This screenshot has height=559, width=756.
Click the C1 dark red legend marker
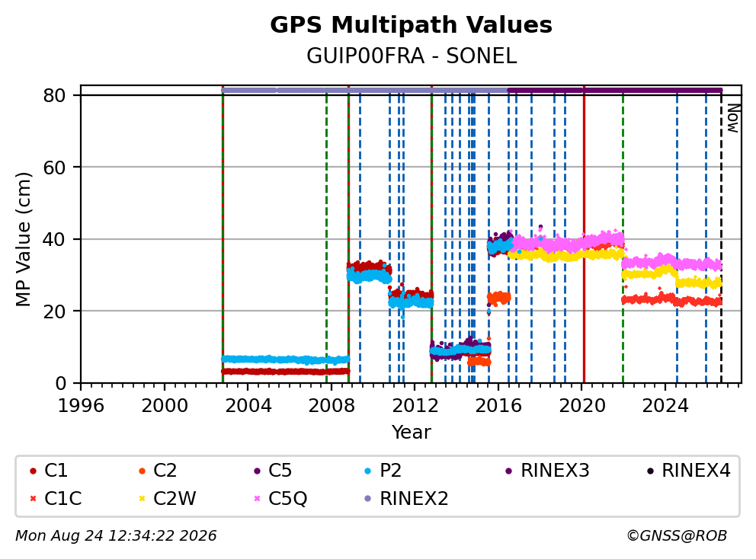pyautogui.click(x=33, y=471)
